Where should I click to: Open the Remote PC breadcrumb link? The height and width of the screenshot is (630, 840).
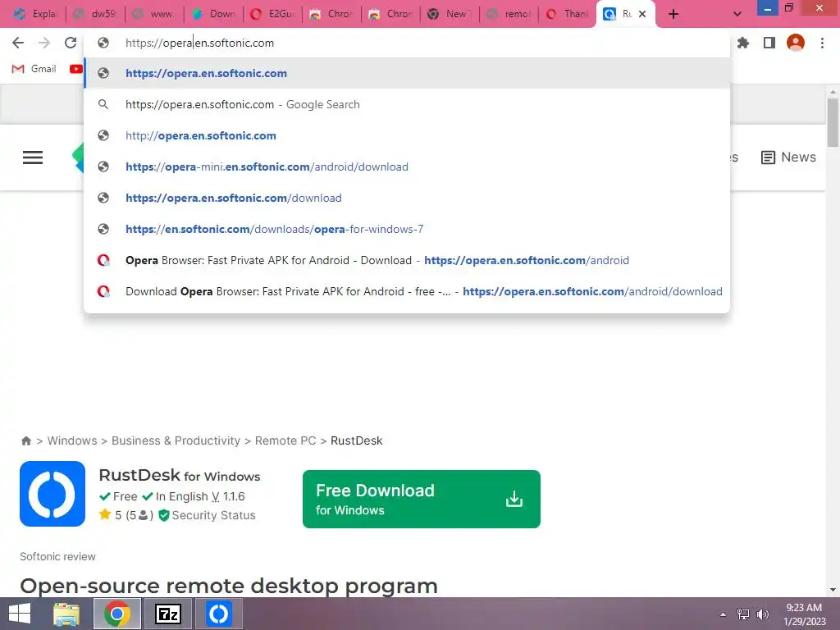point(285,441)
